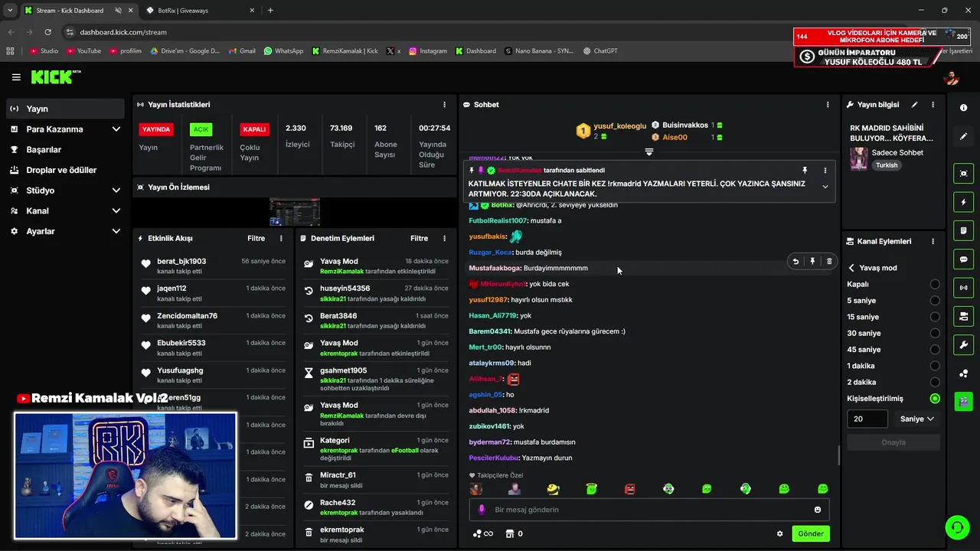Unpin the pinned chat message
The width and height of the screenshot is (980, 551).
pos(805,170)
